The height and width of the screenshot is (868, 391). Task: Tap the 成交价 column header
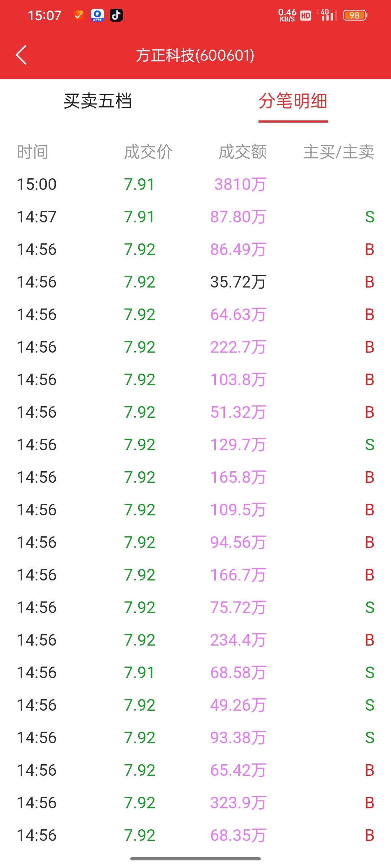point(148,152)
